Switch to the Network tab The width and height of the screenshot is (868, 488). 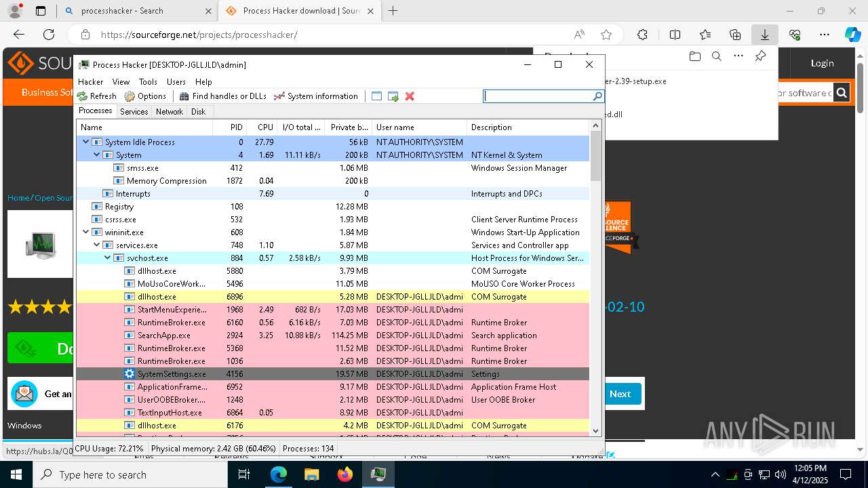(170, 112)
